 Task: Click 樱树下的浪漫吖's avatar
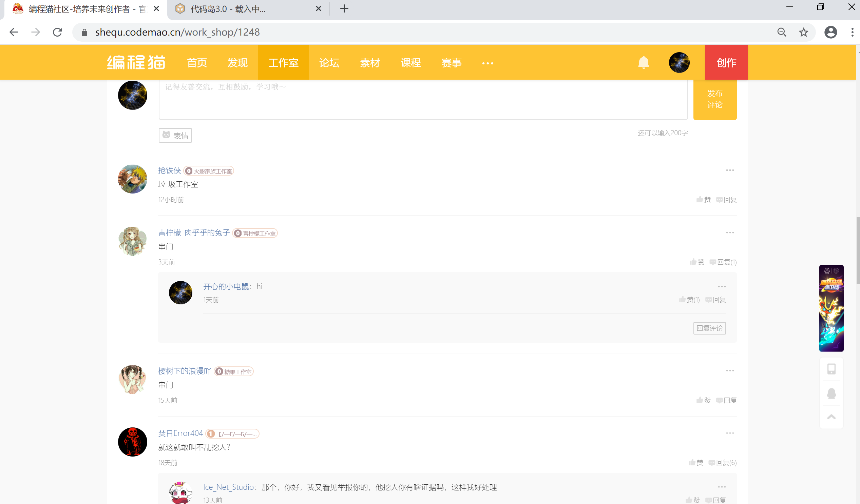tap(132, 380)
